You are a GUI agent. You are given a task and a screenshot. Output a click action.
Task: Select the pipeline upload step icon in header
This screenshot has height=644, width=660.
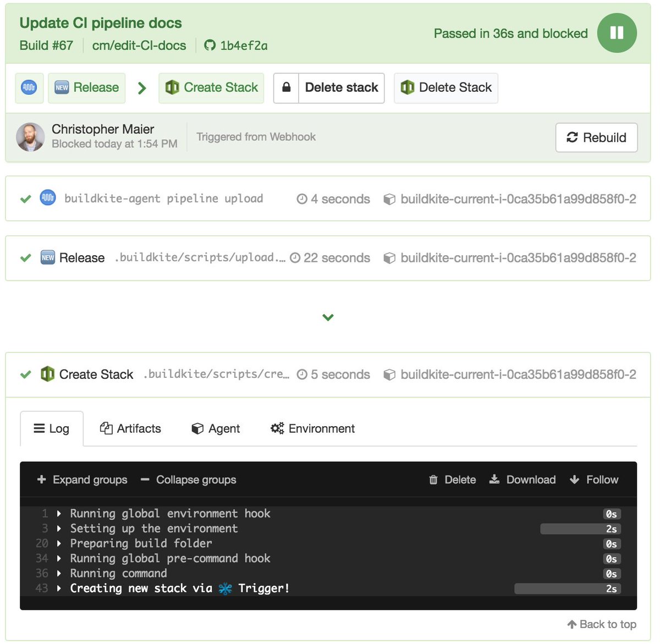tap(29, 87)
